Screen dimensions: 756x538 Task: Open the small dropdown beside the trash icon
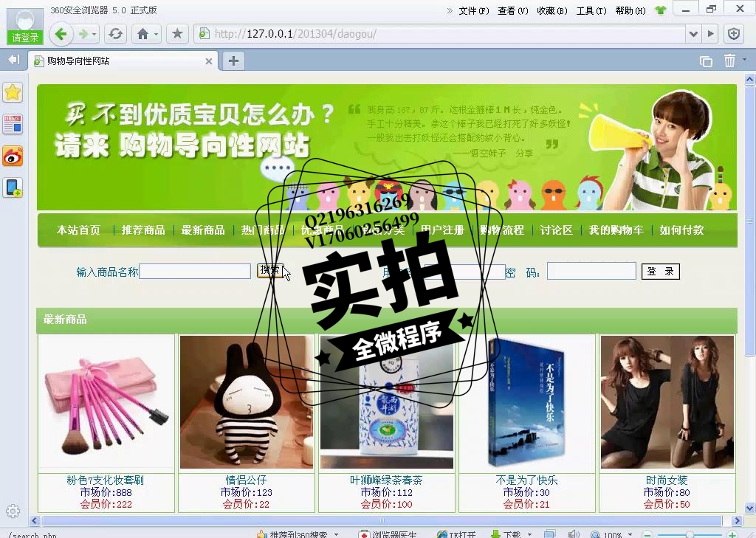click(x=745, y=59)
